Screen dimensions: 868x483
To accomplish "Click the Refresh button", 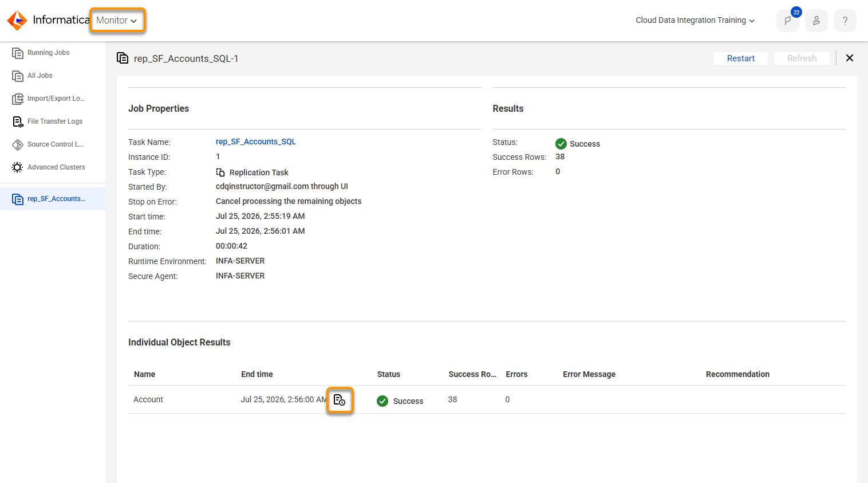I will point(802,58).
